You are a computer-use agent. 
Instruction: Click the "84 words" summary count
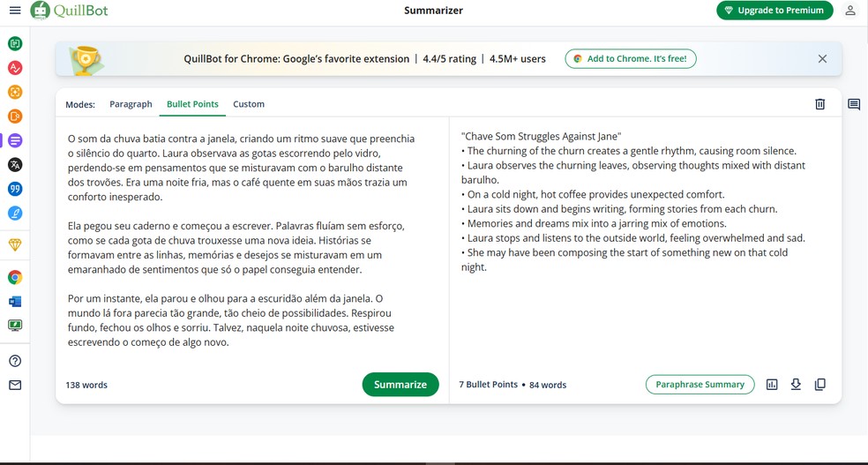pos(548,386)
